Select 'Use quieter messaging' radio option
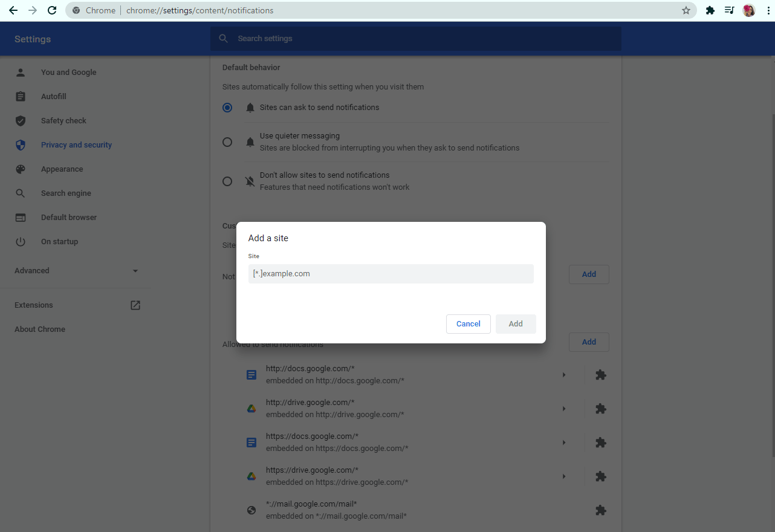Image resolution: width=775 pixels, height=532 pixels. tap(227, 142)
